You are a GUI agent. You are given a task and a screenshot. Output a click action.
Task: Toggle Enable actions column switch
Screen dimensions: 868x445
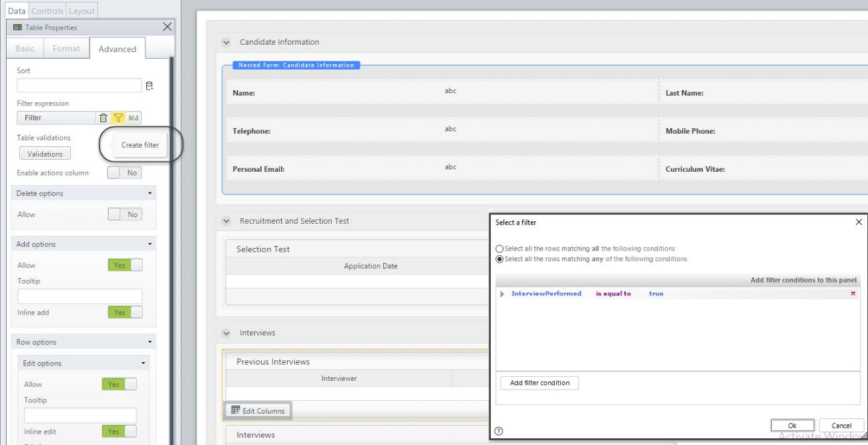[125, 172]
